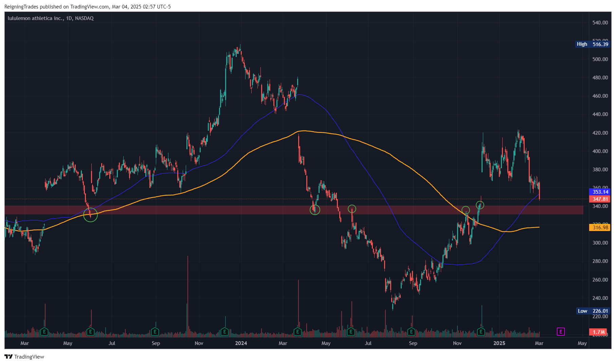Click the 2024 time axis label

pyautogui.click(x=241, y=343)
